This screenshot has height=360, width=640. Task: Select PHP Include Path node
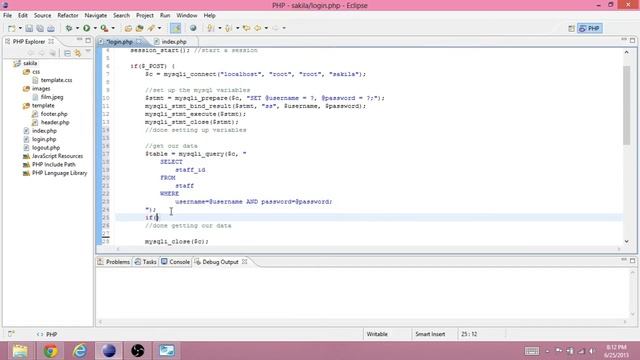pyautogui.click(x=53, y=164)
